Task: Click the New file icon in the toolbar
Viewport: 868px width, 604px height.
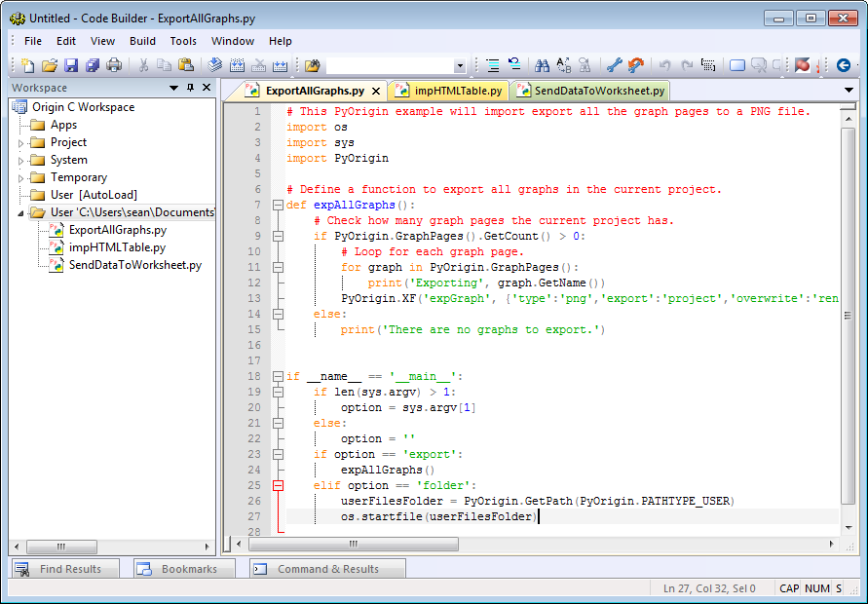Action: coord(28,65)
